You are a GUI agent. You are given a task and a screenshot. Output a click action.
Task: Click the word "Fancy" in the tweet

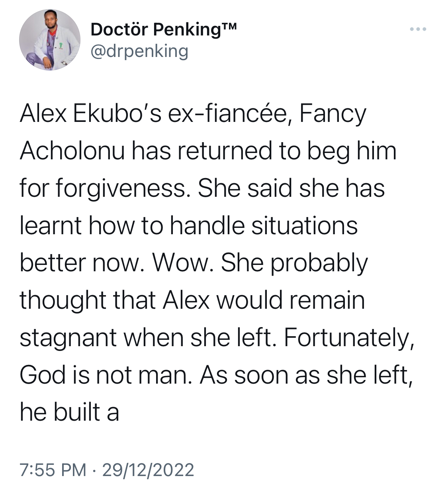pyautogui.click(x=333, y=115)
